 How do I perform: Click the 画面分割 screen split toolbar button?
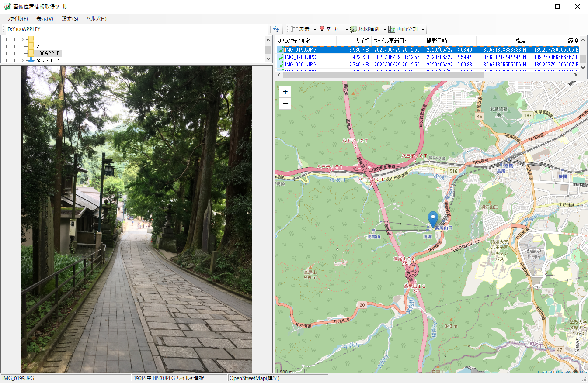point(403,29)
